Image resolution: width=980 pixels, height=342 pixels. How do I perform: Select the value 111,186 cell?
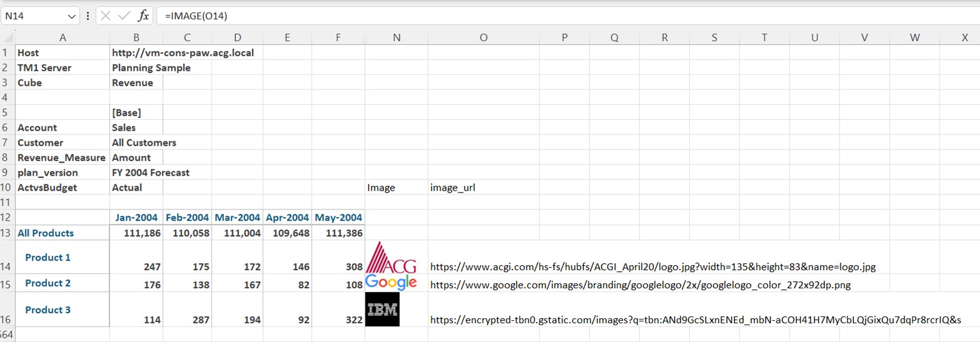136,233
